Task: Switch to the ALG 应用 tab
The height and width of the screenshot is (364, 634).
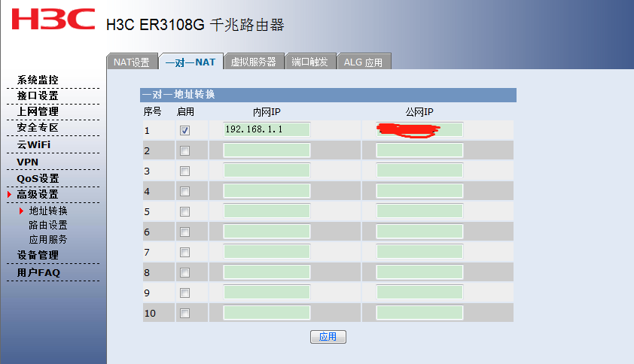Action: tap(364, 62)
